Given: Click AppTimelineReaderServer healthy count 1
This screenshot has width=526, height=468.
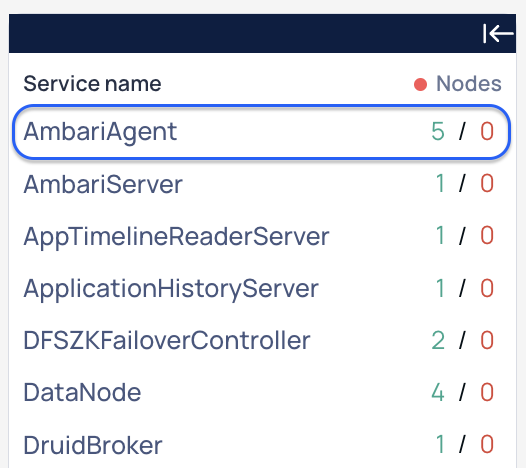Looking at the screenshot, I should (x=440, y=236).
